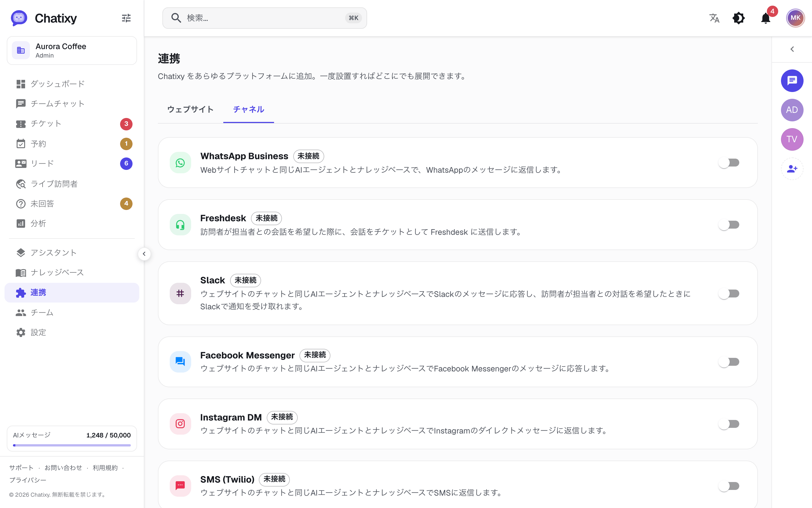This screenshot has height=508, width=812.
Task: Toggle the dark mode brightness icon
Action: pos(738,18)
